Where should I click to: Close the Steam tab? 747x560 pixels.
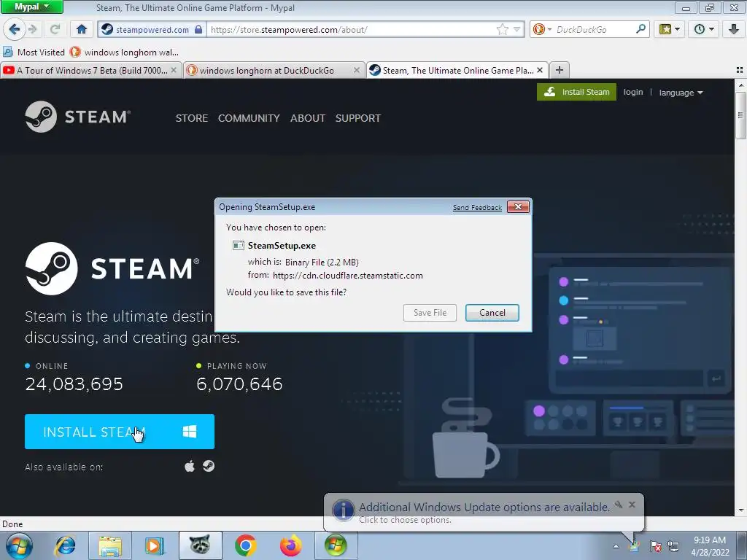540,70
